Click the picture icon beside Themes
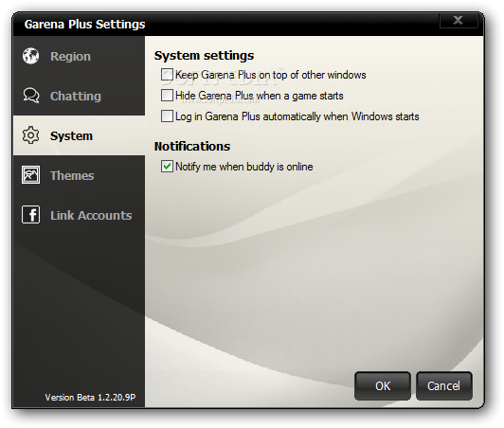504x428 pixels. point(31,175)
